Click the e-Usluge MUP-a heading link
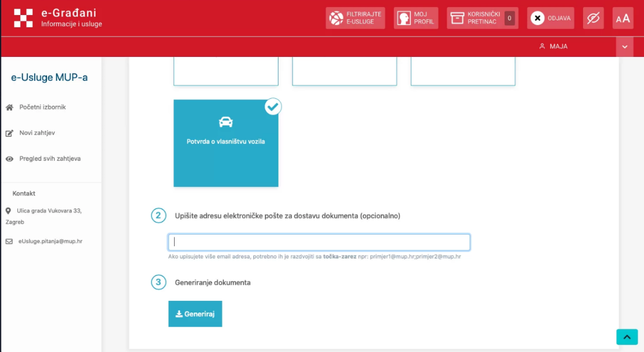The image size is (644, 352). [x=49, y=77]
